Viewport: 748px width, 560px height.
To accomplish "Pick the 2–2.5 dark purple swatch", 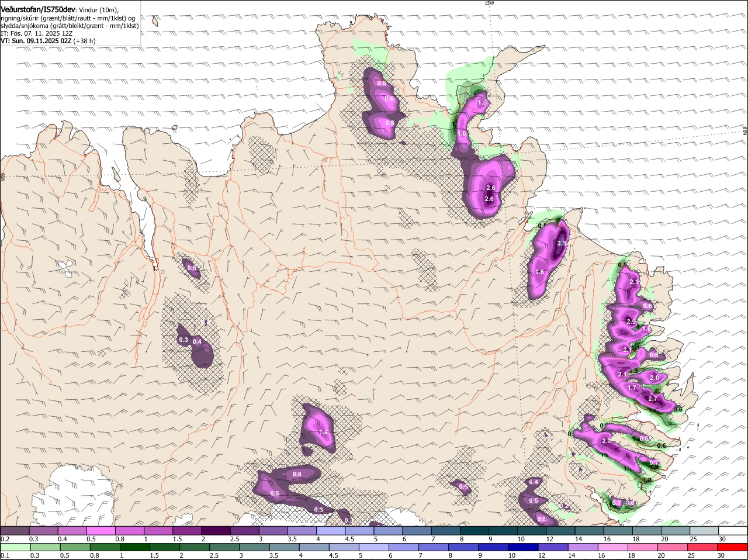I will [216, 531].
